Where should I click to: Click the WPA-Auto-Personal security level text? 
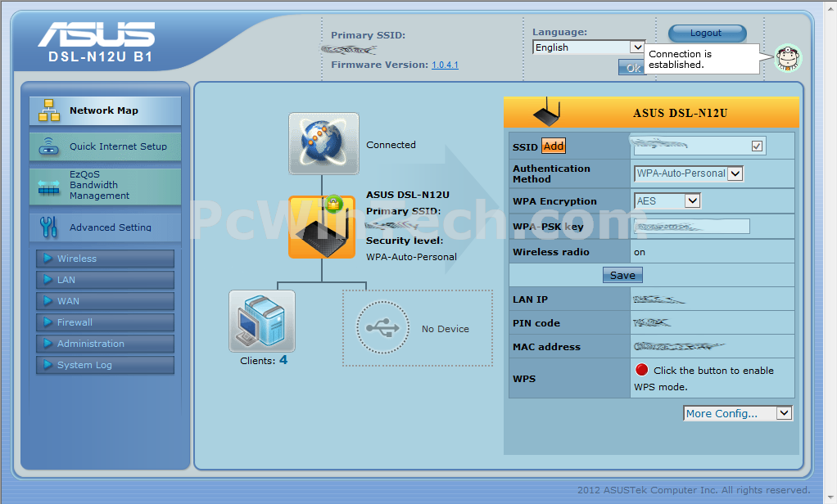[x=411, y=257]
